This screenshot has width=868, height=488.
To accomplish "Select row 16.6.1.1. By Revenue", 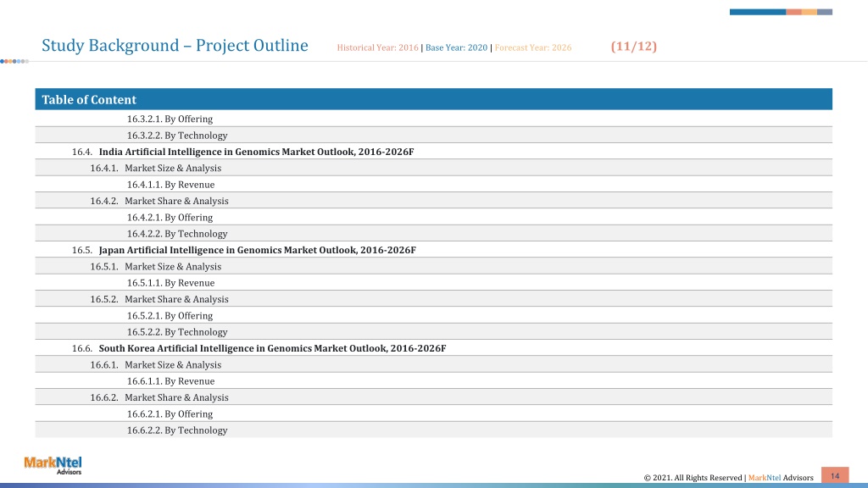I will (433, 380).
